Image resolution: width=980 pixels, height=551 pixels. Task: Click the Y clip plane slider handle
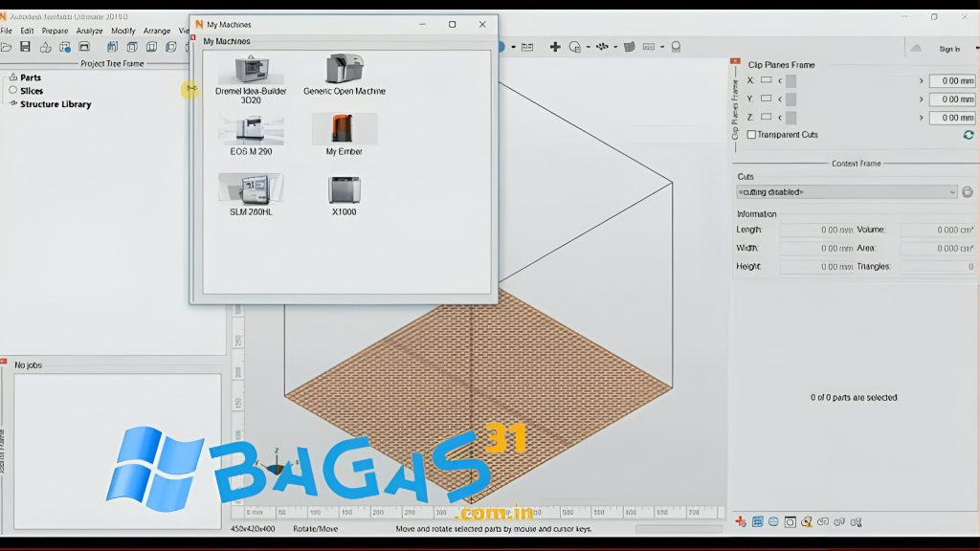[x=791, y=99]
